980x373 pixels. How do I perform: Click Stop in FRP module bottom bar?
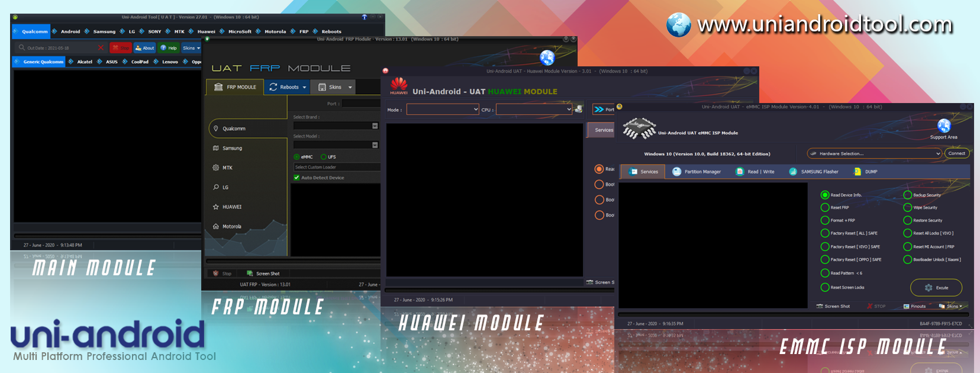pos(223,274)
